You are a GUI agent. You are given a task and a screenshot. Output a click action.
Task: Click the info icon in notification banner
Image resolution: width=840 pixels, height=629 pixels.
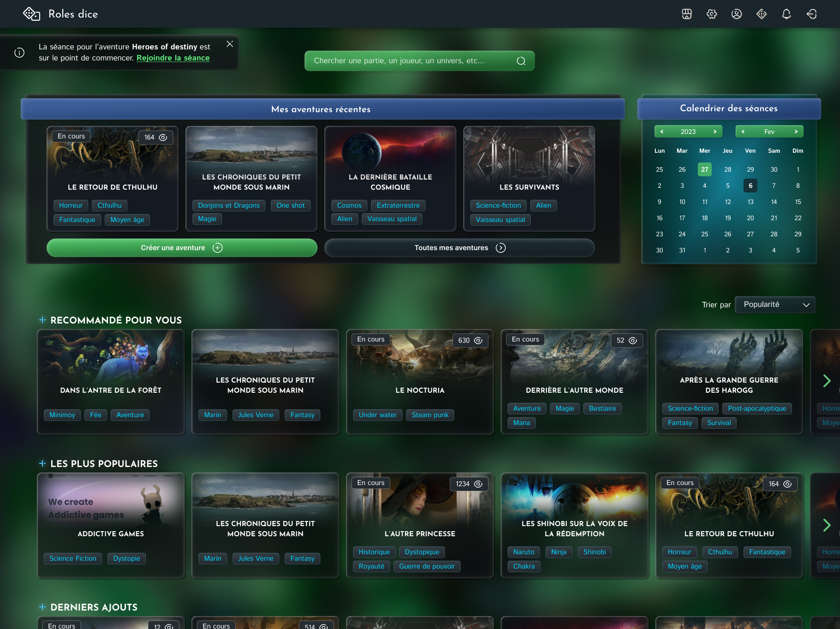19,53
